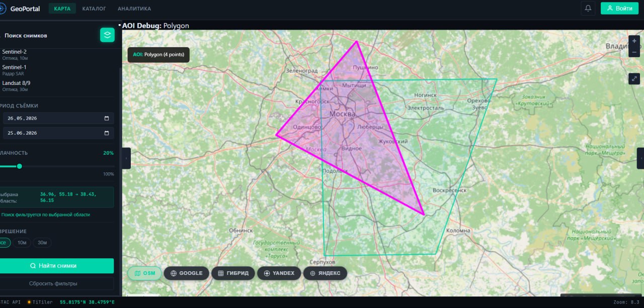Click the Воскресенск town label
Viewport: 644px width, 308px height.
pos(450,190)
